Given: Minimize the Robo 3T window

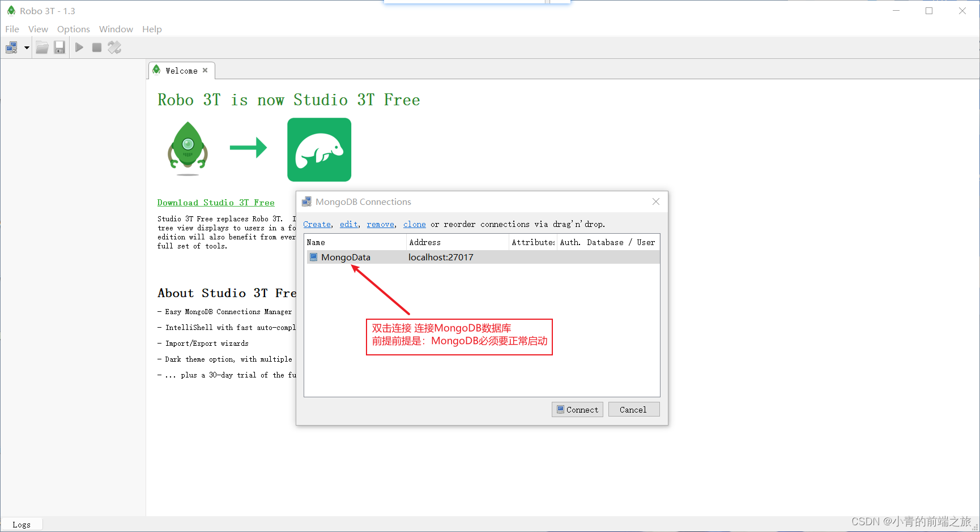Looking at the screenshot, I should pos(896,11).
